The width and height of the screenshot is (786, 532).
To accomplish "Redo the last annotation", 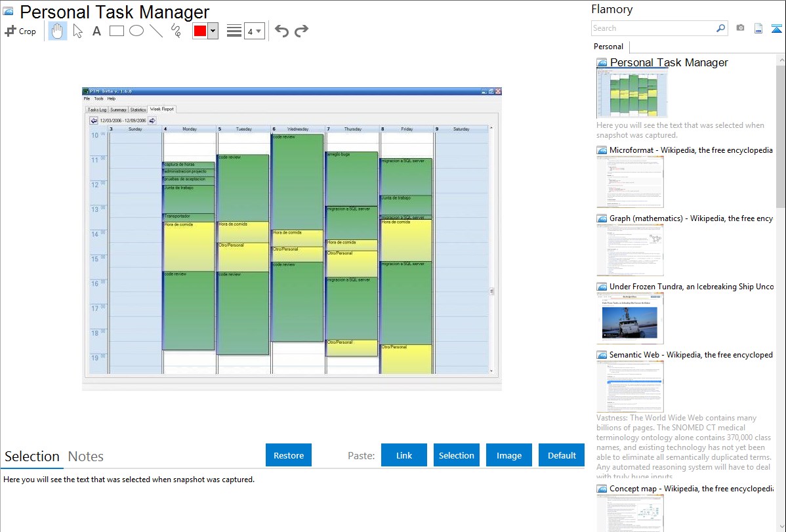I will [301, 31].
